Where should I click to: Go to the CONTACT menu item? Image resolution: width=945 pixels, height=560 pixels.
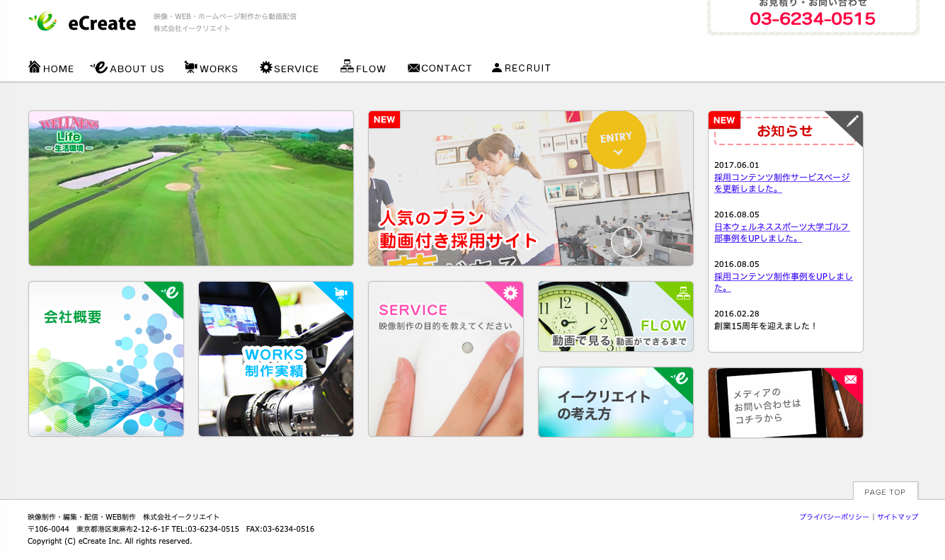[446, 69]
